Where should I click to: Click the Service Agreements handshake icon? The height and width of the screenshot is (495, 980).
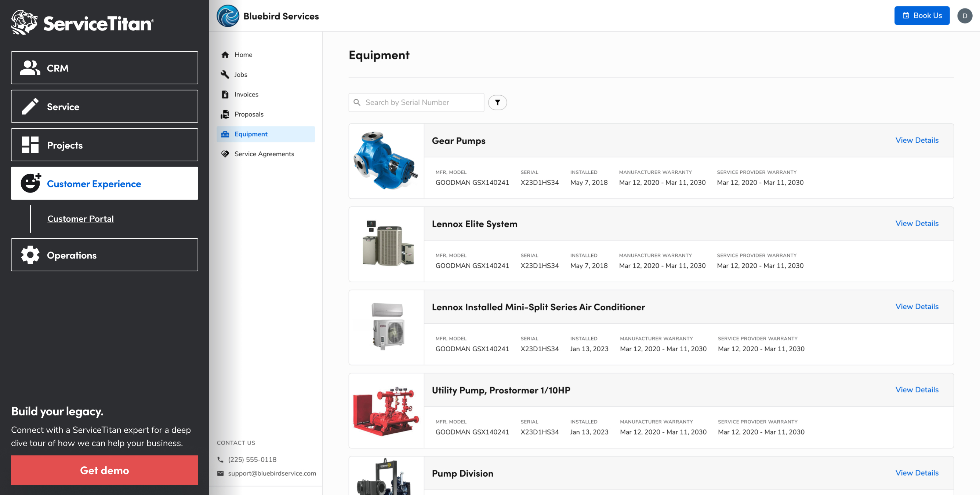click(x=225, y=154)
